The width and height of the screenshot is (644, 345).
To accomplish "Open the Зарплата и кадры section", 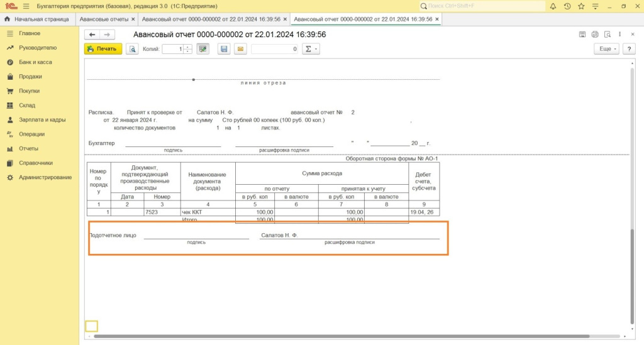I will (x=42, y=119).
